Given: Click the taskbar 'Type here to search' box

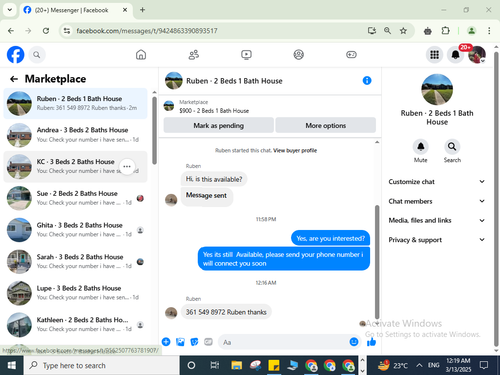Looking at the screenshot, I should pos(102,365).
